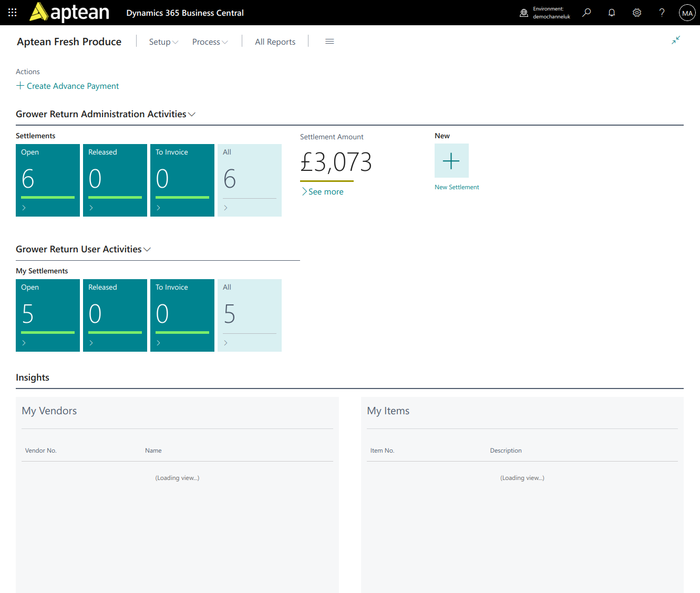Click the Aptean logo
This screenshot has width=700, height=593.
(x=69, y=13)
